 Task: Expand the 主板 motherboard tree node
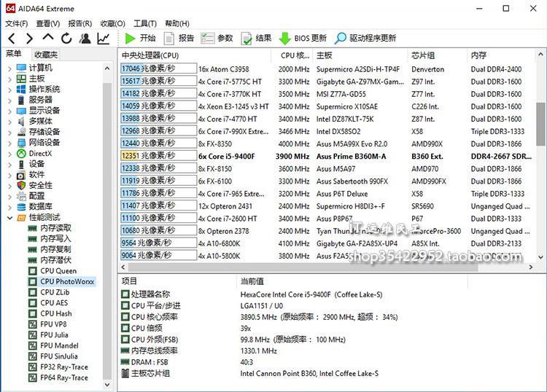point(9,79)
